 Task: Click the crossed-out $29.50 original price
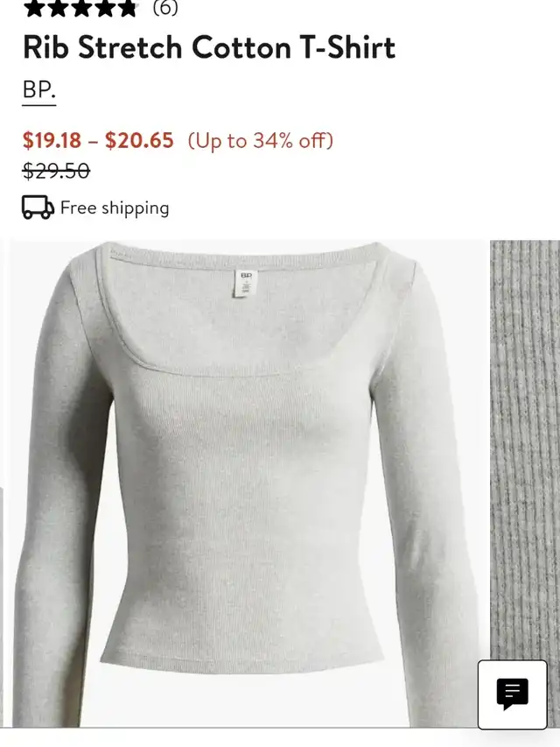click(x=56, y=170)
